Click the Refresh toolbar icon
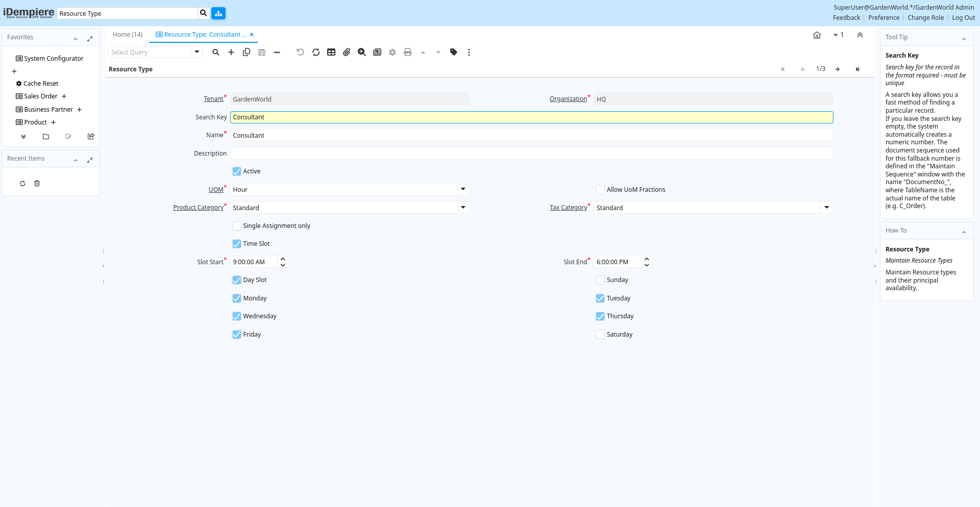Image resolution: width=980 pixels, height=507 pixels. click(x=316, y=52)
